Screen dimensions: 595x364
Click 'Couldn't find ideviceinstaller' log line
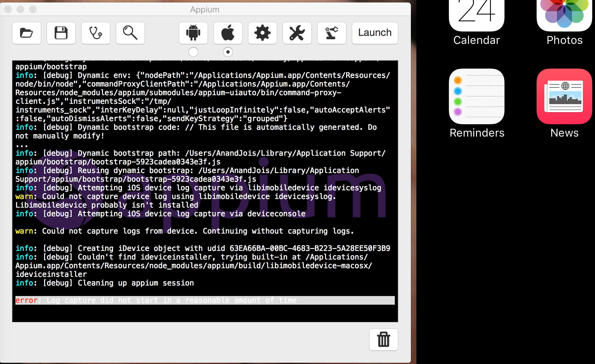tap(194, 266)
